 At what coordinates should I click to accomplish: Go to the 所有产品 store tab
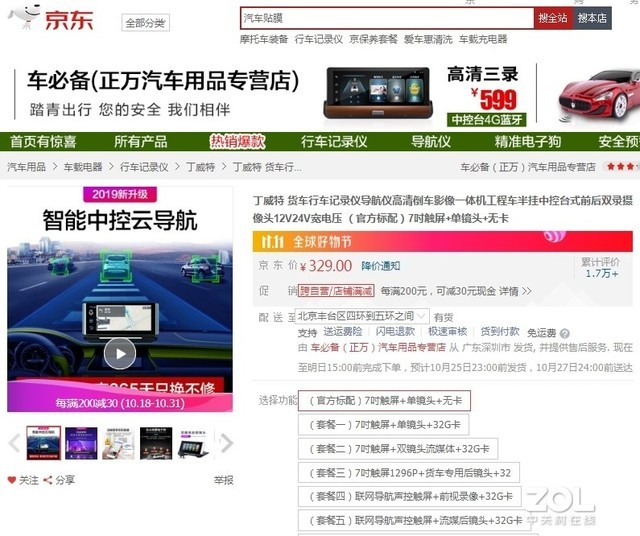tap(141, 142)
